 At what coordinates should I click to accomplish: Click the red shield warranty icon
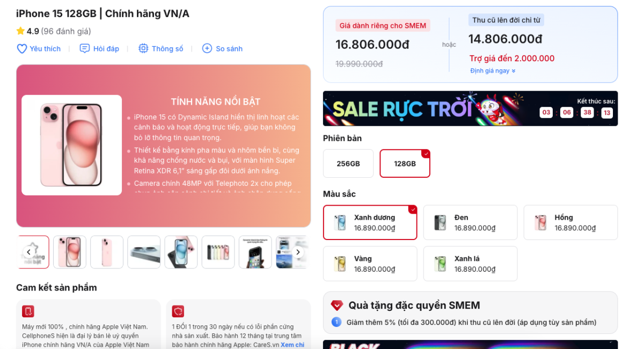click(178, 311)
